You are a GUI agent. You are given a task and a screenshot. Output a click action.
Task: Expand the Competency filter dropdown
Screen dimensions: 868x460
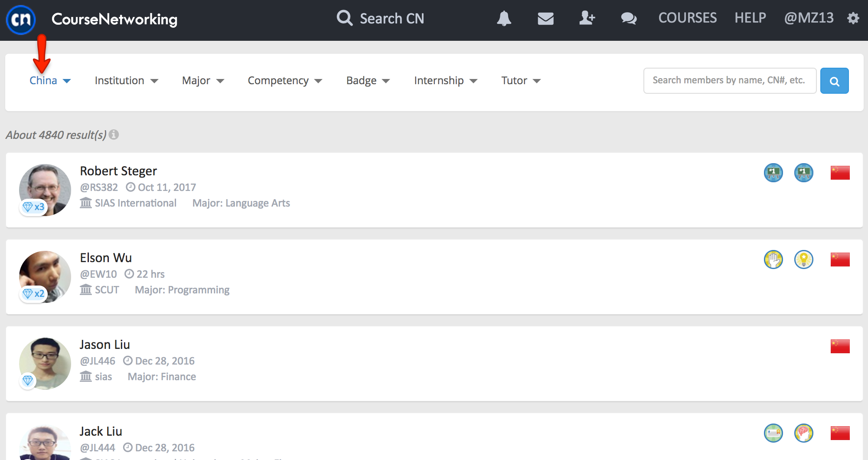coord(285,81)
